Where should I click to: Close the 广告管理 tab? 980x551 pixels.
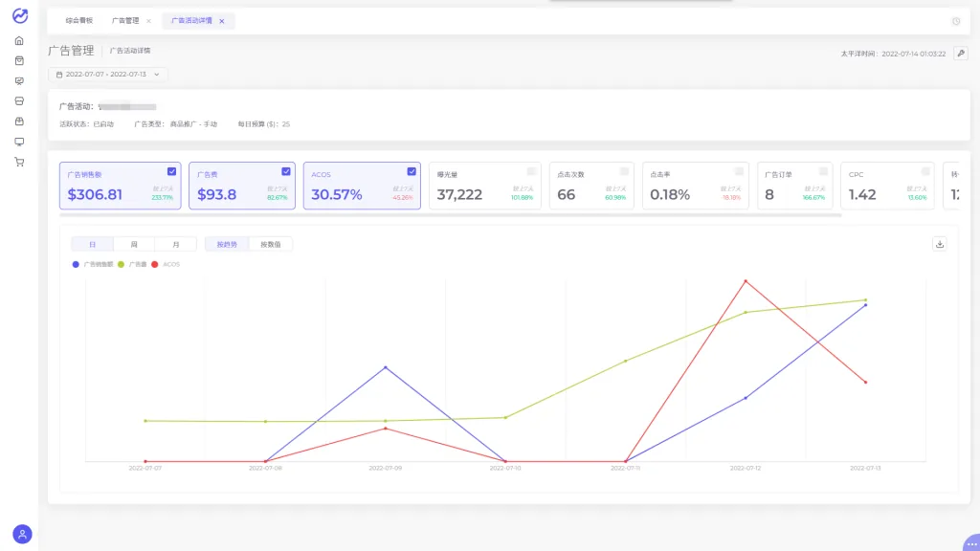click(148, 21)
